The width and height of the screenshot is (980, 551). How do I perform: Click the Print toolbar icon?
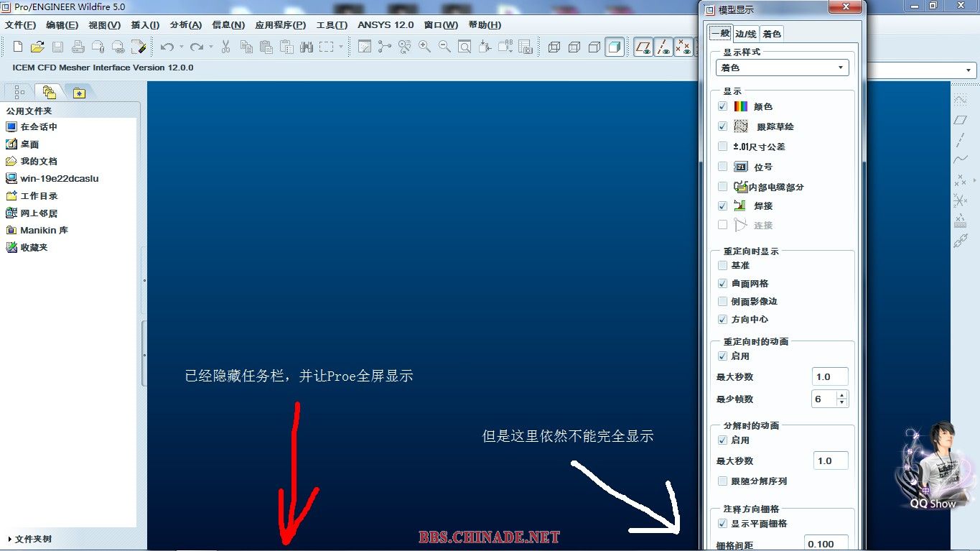tap(78, 47)
